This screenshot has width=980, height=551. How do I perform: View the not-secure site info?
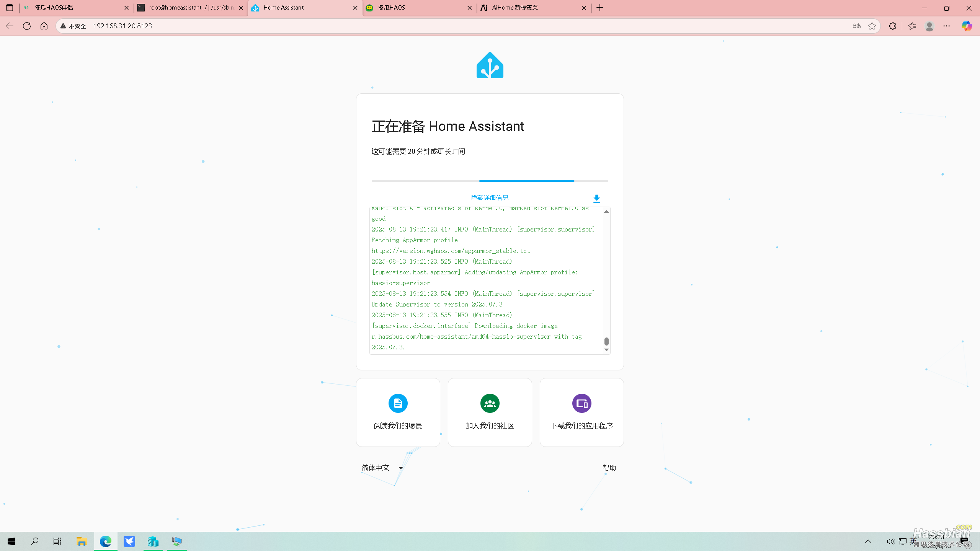[x=73, y=26]
